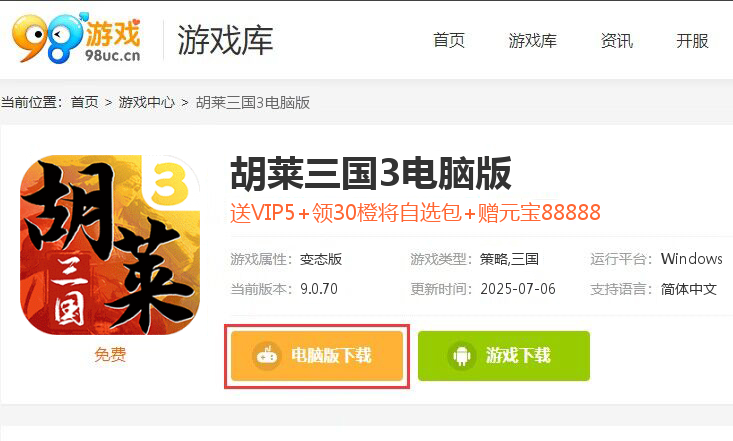
Task: Download the PC version via 电脑版下载
Action: tap(317, 356)
